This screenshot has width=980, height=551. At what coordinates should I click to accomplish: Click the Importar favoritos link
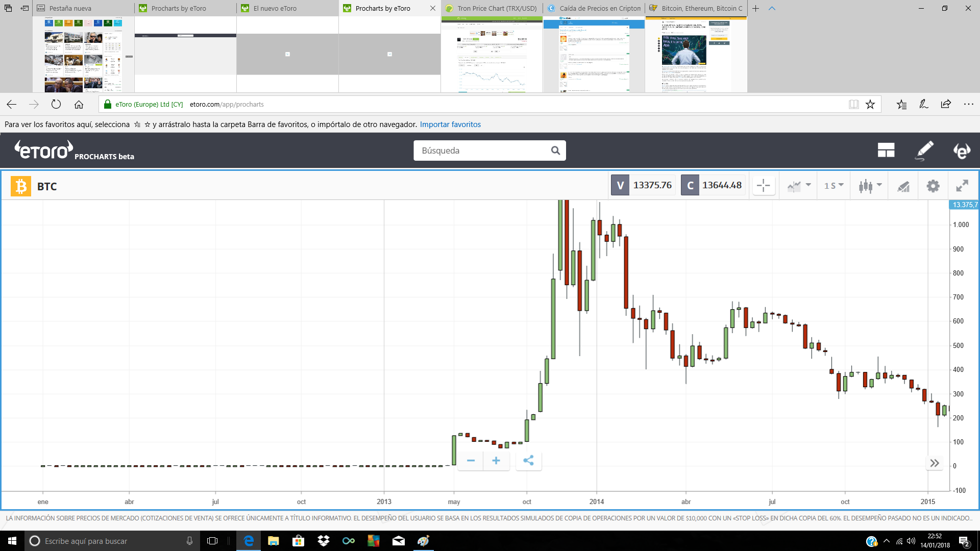click(450, 124)
